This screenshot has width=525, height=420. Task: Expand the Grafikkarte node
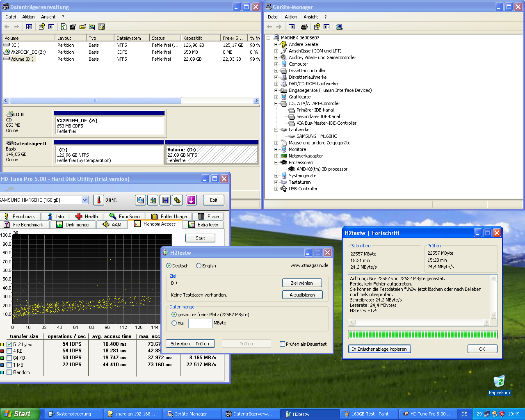tap(276, 97)
